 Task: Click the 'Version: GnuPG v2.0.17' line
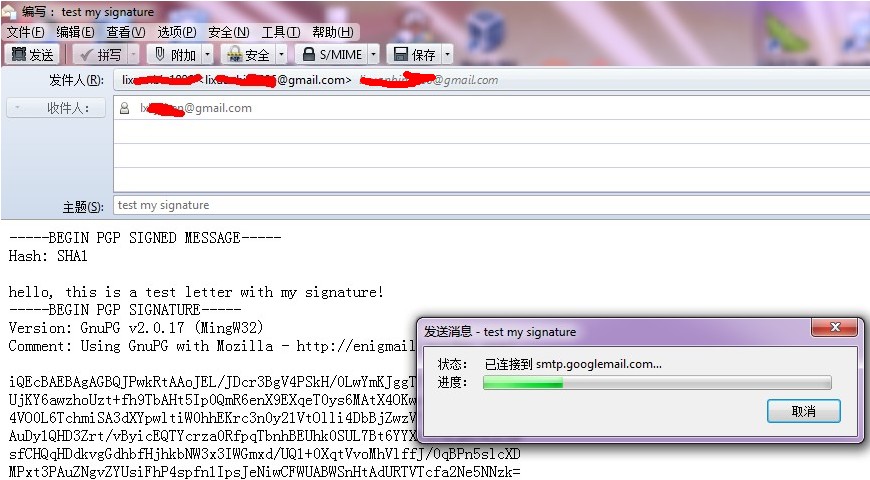(136, 328)
